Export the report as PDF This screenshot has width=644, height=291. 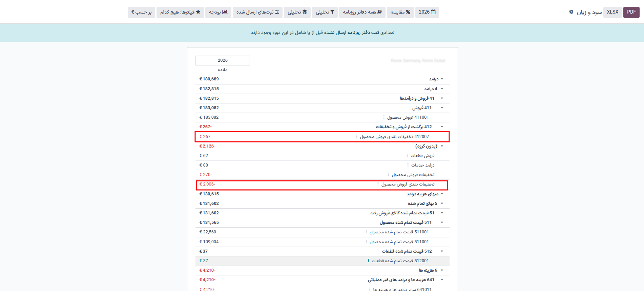pos(631,12)
